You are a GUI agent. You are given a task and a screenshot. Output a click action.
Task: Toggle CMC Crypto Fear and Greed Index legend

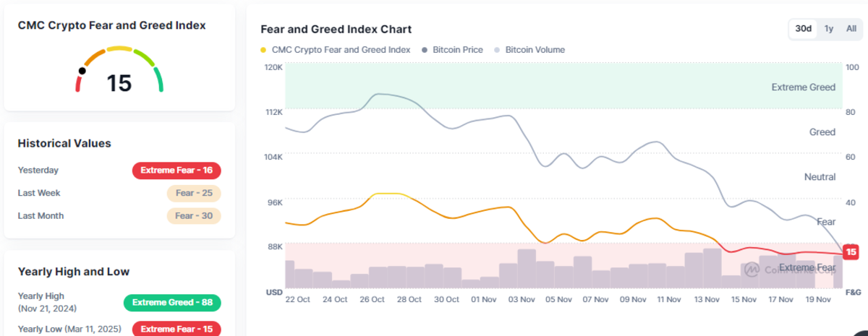(x=341, y=50)
